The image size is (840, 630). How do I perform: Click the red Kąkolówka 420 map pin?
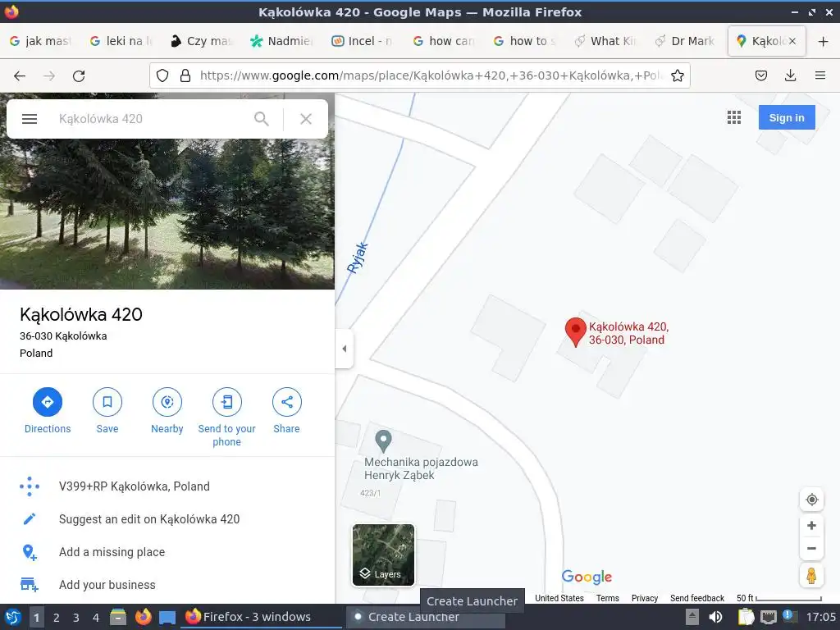click(x=576, y=332)
